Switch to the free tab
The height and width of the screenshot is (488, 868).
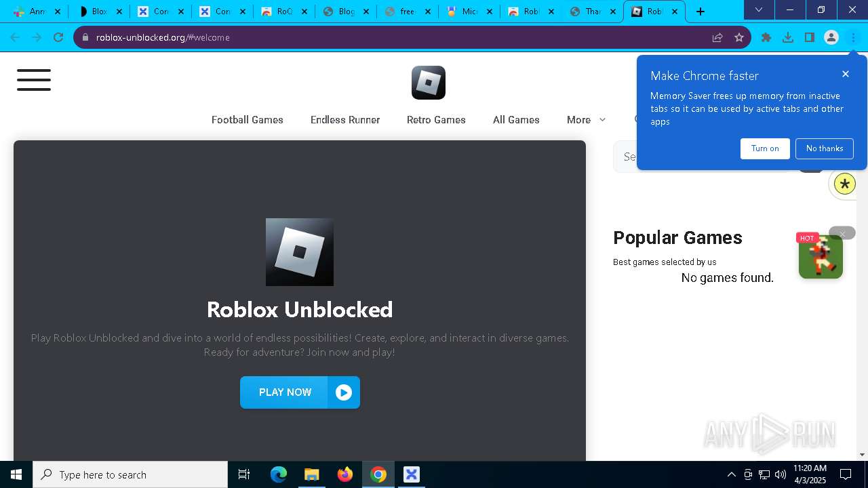(407, 12)
